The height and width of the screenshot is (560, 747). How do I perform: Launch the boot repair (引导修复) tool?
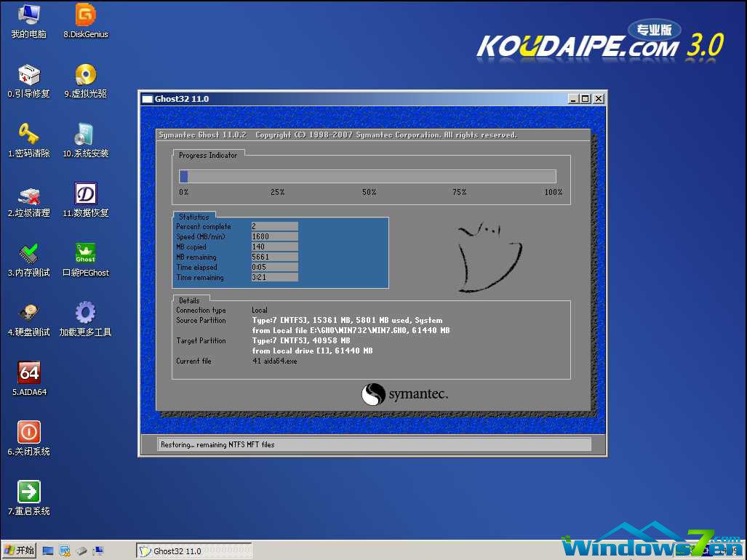click(x=28, y=75)
